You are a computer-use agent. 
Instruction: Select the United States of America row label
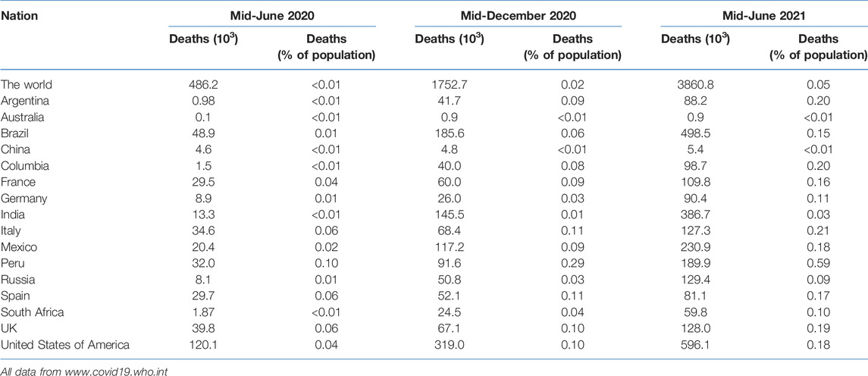(65, 345)
